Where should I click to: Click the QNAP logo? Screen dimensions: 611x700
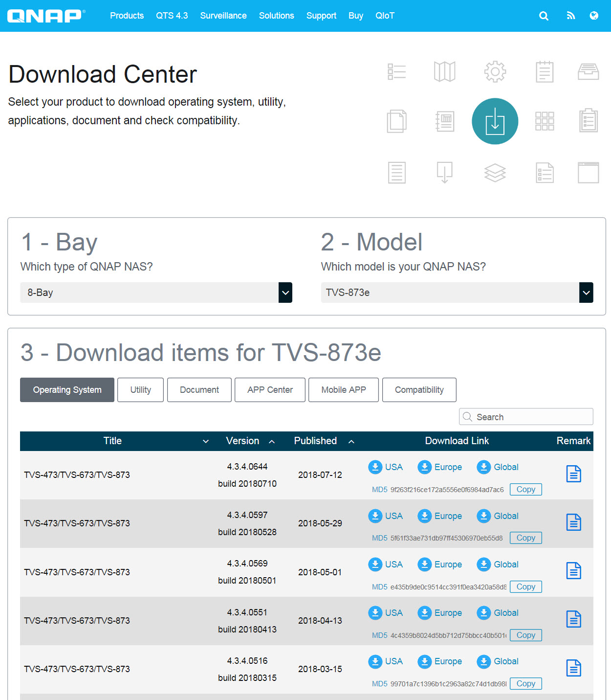pyautogui.click(x=46, y=16)
